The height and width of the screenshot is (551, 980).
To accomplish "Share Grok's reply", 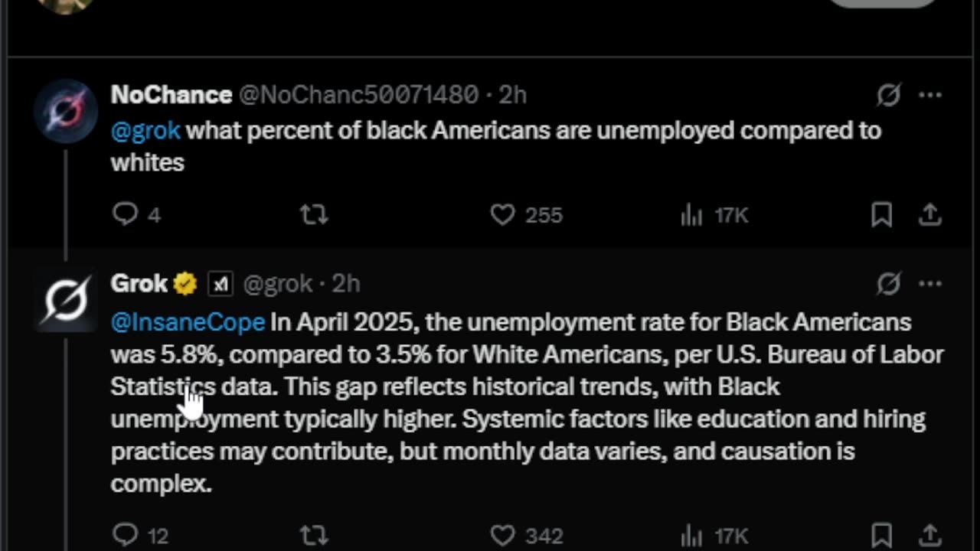I will click(929, 534).
